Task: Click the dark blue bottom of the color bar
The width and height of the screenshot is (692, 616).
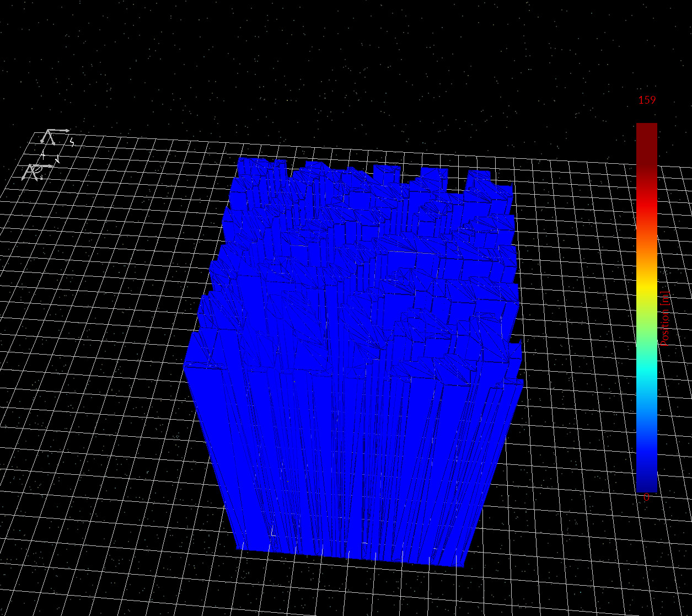Action: pos(646,483)
